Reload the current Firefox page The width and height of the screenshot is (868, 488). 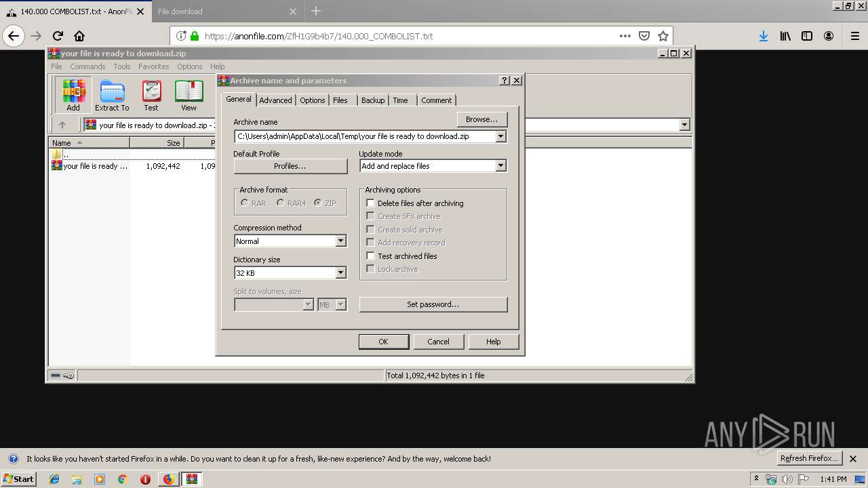(58, 36)
